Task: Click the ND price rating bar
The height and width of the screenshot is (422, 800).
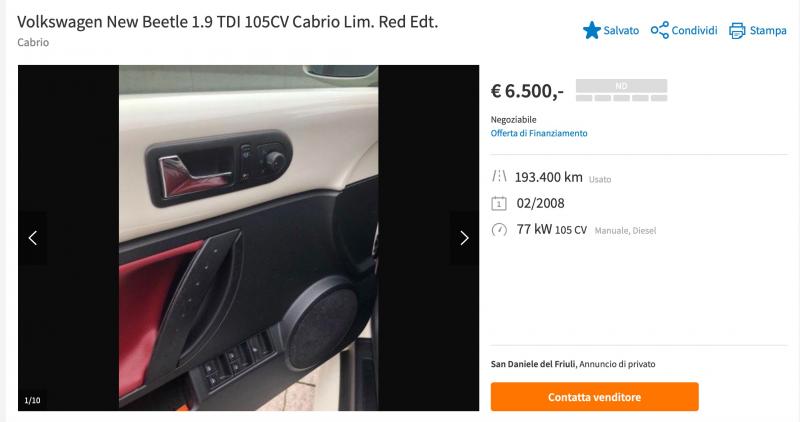Action: pos(621,90)
